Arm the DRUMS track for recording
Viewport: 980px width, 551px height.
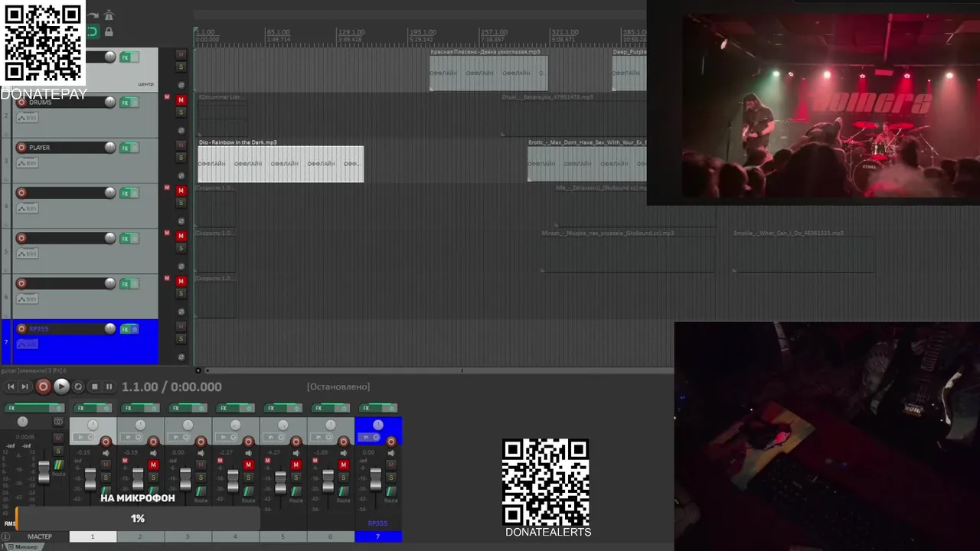click(21, 103)
